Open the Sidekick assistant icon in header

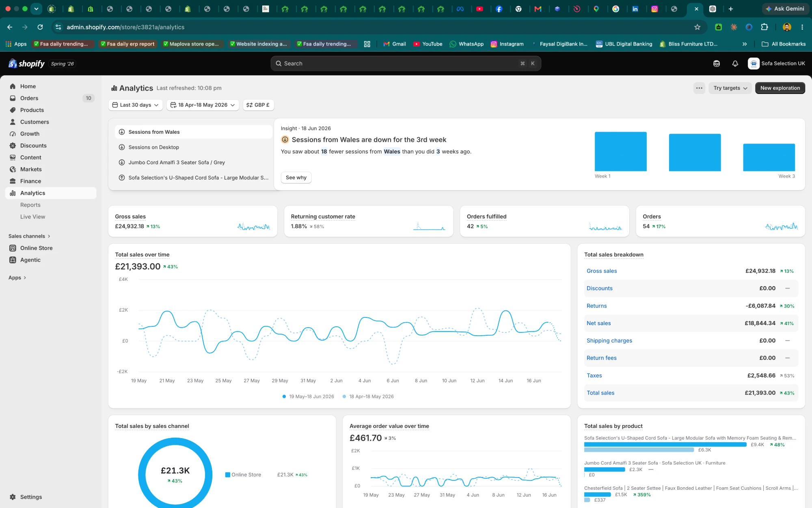pos(717,63)
